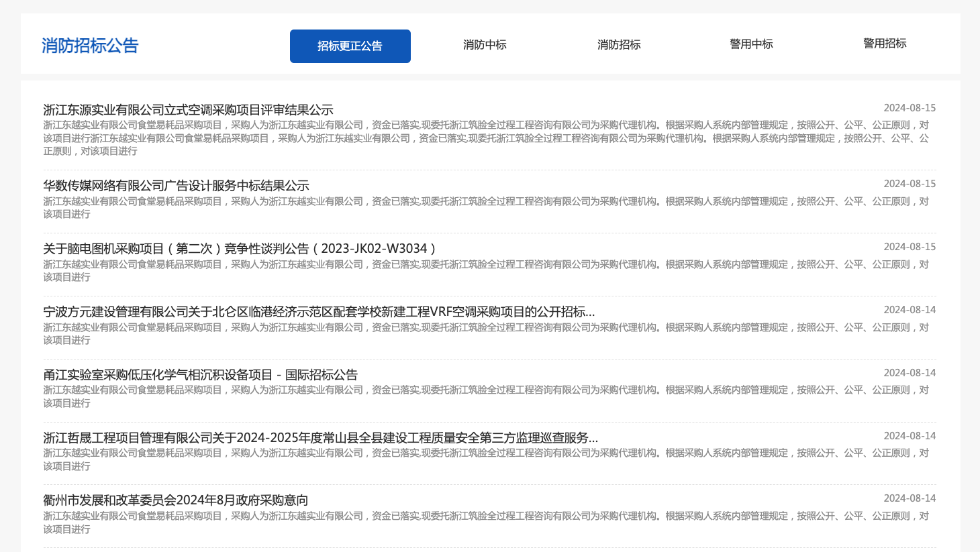
Task: Click the 消防招标公告 section heading
Action: tap(90, 46)
